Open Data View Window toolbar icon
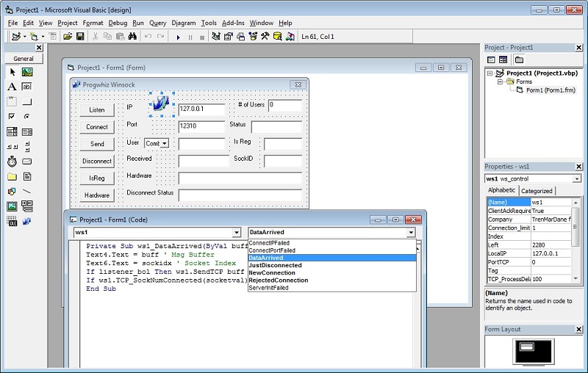 coord(278,37)
